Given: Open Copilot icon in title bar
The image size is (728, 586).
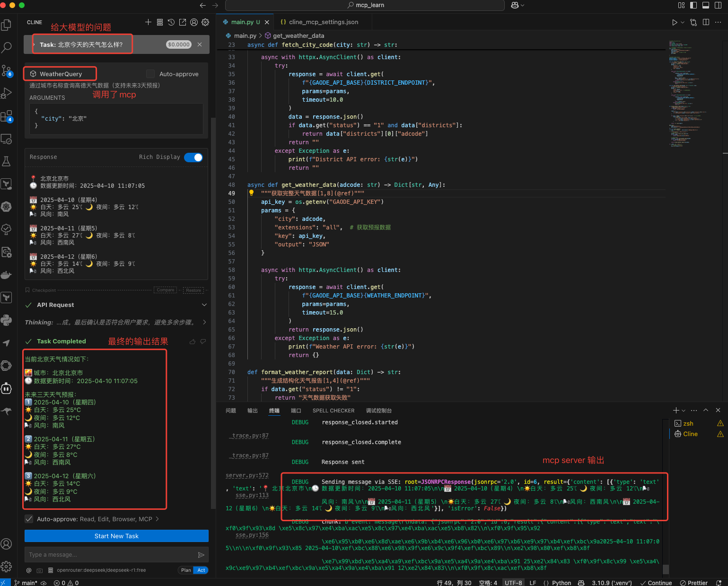Looking at the screenshot, I should [515, 5].
